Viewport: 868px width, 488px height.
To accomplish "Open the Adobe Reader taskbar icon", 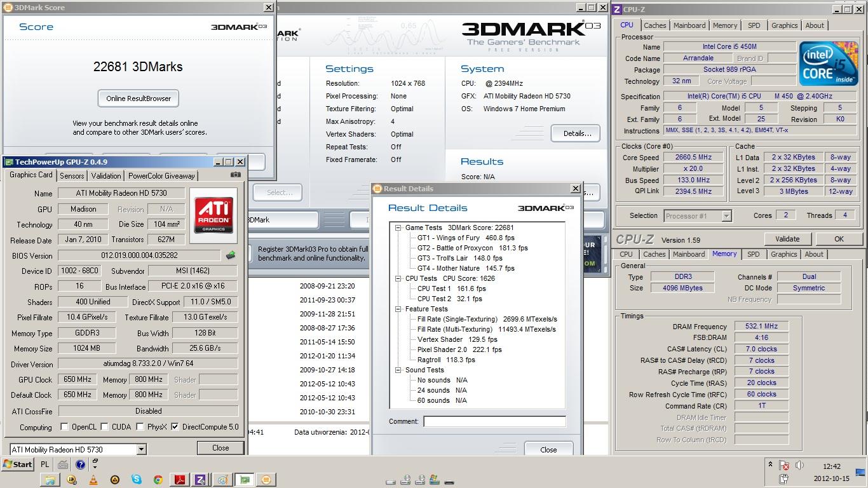I will 180,480.
